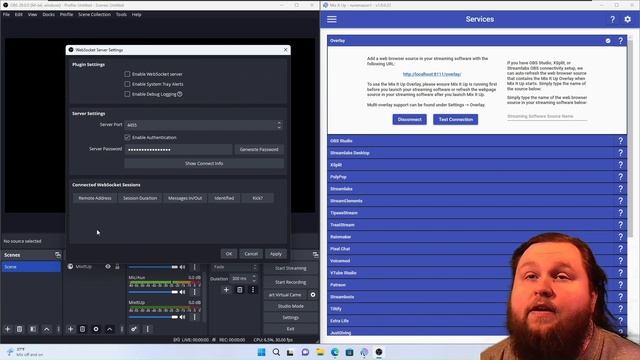The height and width of the screenshot is (360, 640).
Task: Open source properties gear in the Sources dock
Action: [x=96, y=329]
